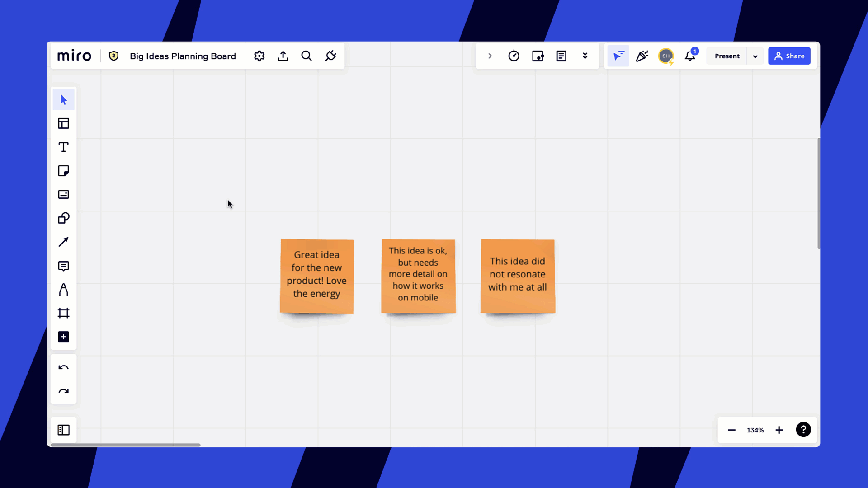Select the Shapes tool
The width and height of the screenshot is (868, 488).
[63, 218]
